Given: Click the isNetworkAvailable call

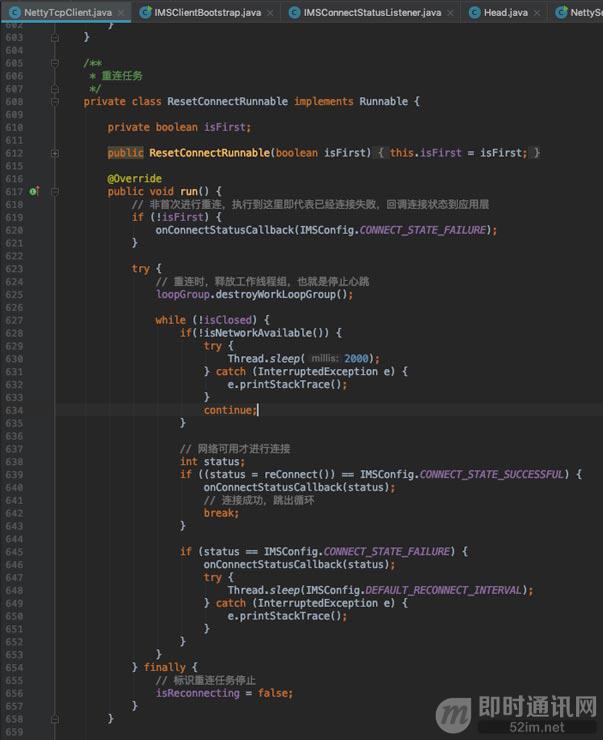Looking at the screenshot, I should coord(266,333).
